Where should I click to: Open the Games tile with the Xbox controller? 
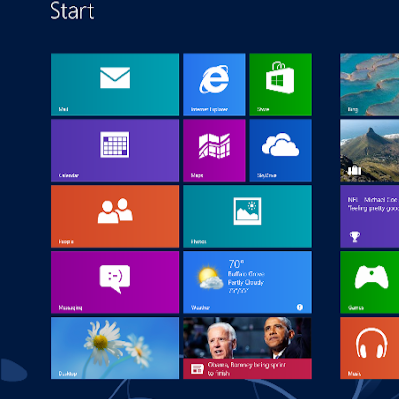tap(369, 282)
